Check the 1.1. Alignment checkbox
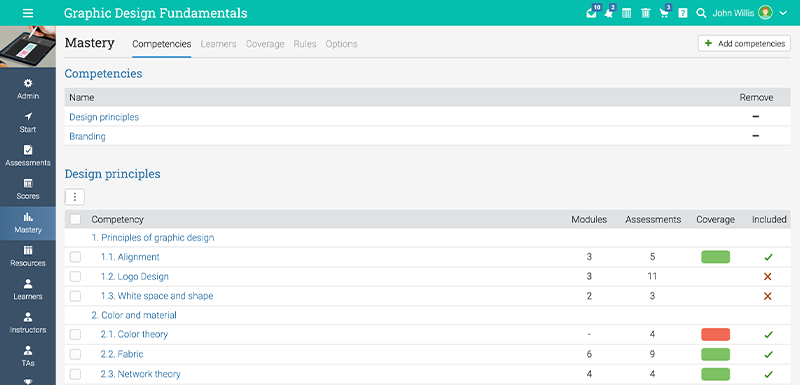Viewport: 800px width, 385px height. (x=76, y=257)
